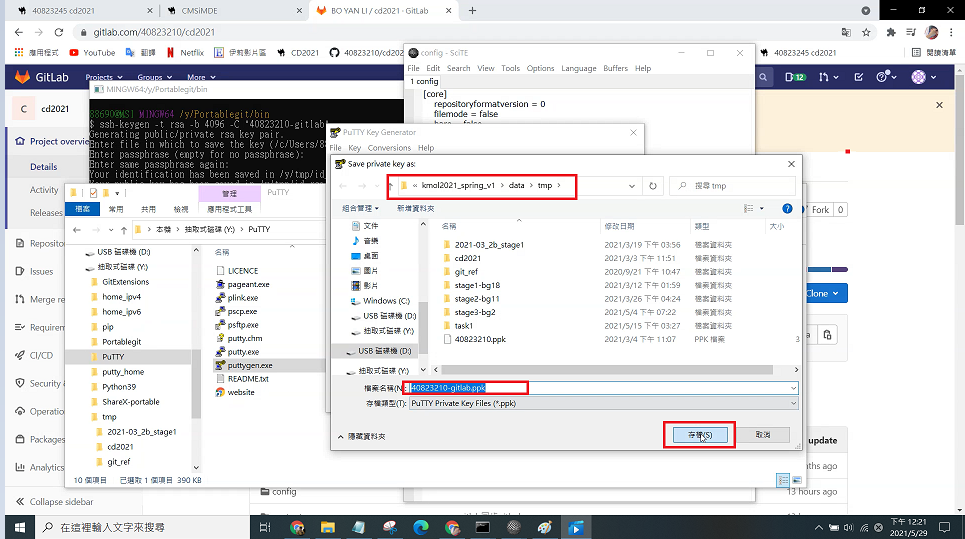Select the 40823210.ppk file
This screenshot has height=539, width=965.
[x=480, y=339]
